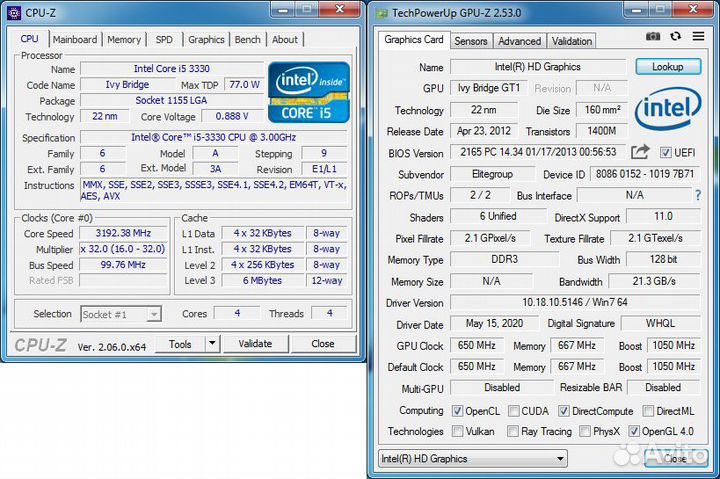Click the Close button in CPU-Z
Viewport: 720px width, 479px height.
[x=323, y=344]
